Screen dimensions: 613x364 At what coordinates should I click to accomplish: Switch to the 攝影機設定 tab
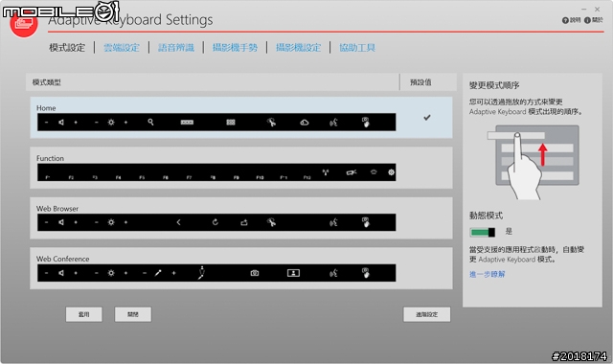[298, 48]
